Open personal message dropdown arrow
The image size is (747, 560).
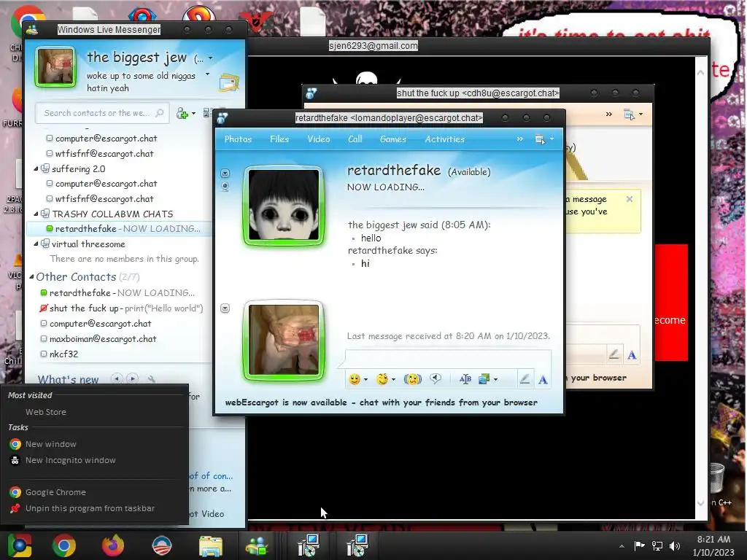(207, 74)
